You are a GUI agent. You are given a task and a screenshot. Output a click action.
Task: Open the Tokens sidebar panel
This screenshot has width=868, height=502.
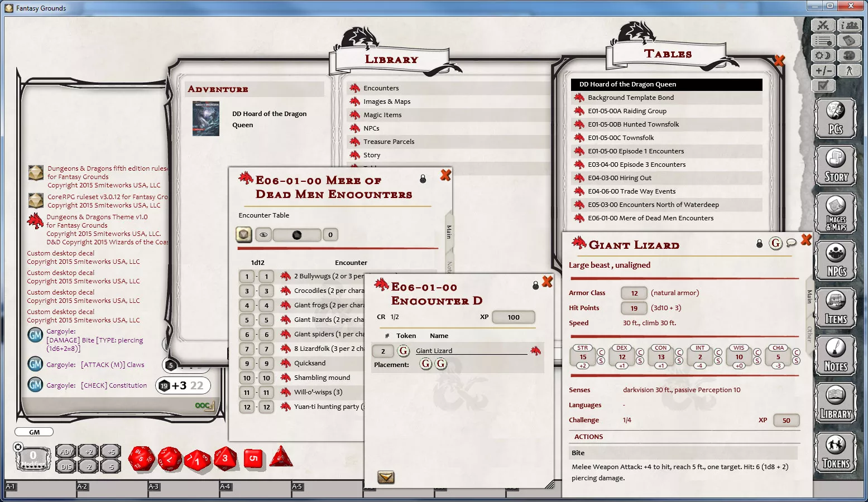836,453
